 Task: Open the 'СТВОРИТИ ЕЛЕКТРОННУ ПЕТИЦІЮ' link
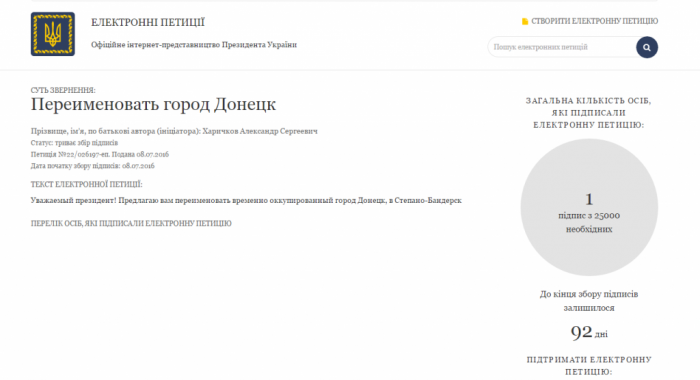pyautogui.click(x=594, y=21)
